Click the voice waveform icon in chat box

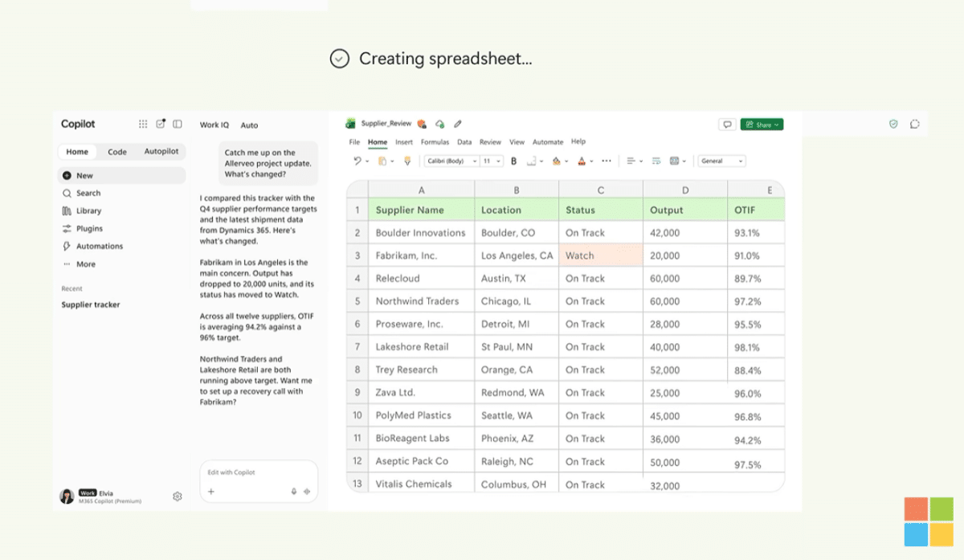307,492
